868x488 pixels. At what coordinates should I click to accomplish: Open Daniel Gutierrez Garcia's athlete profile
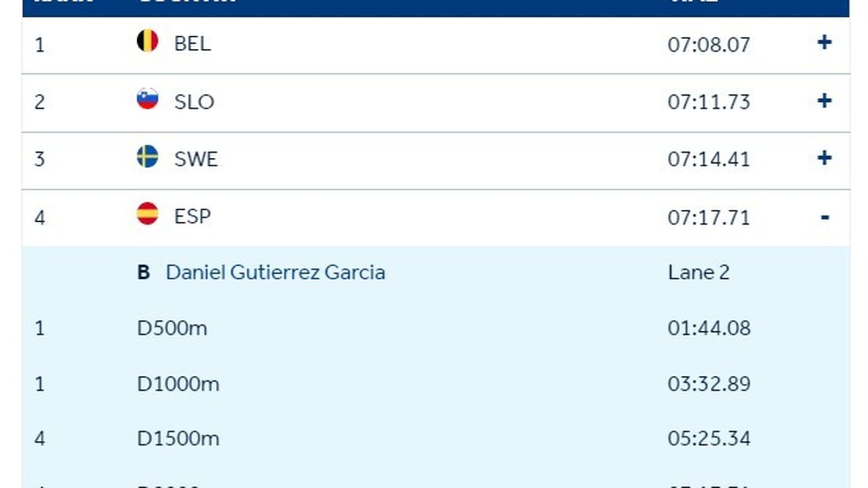tap(275, 272)
